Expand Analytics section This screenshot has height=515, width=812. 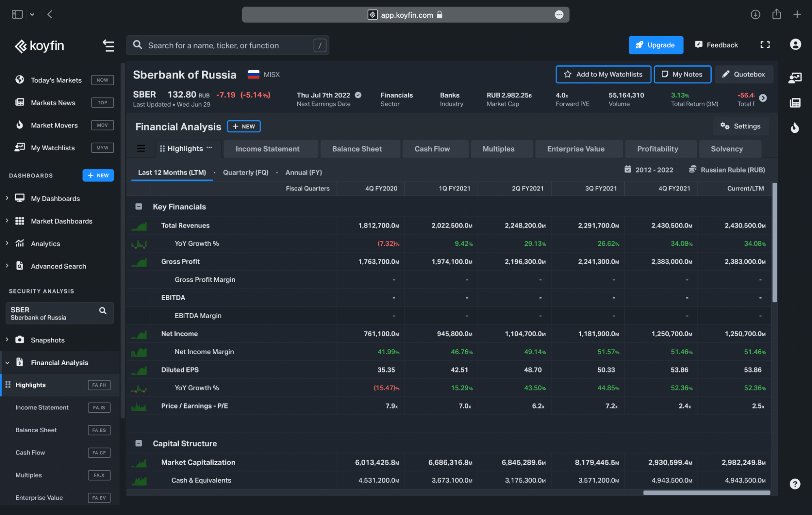pyautogui.click(x=7, y=243)
